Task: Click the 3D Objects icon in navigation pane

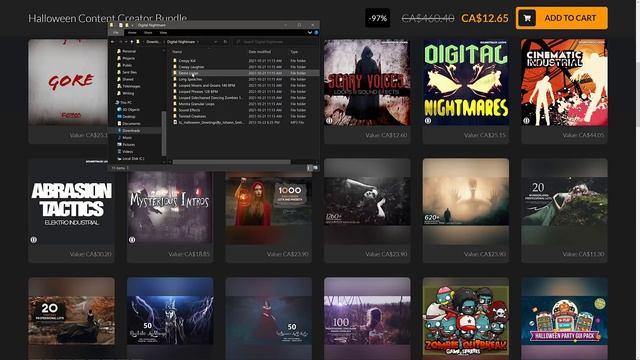Action: (x=119, y=109)
